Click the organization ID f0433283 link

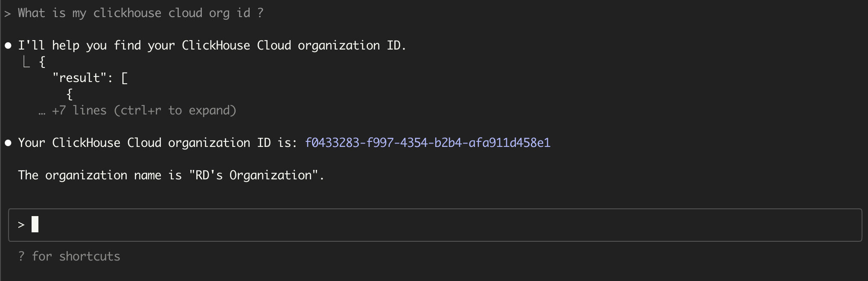pos(428,143)
